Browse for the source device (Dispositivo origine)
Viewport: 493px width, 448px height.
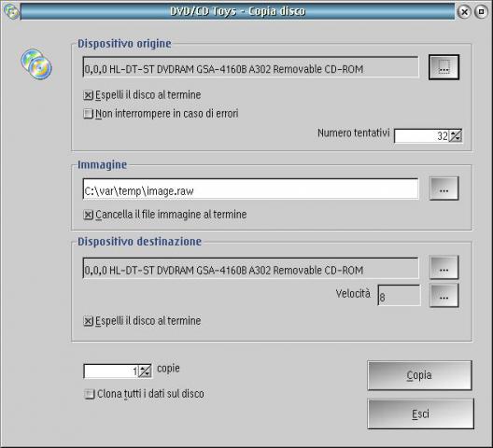(444, 67)
